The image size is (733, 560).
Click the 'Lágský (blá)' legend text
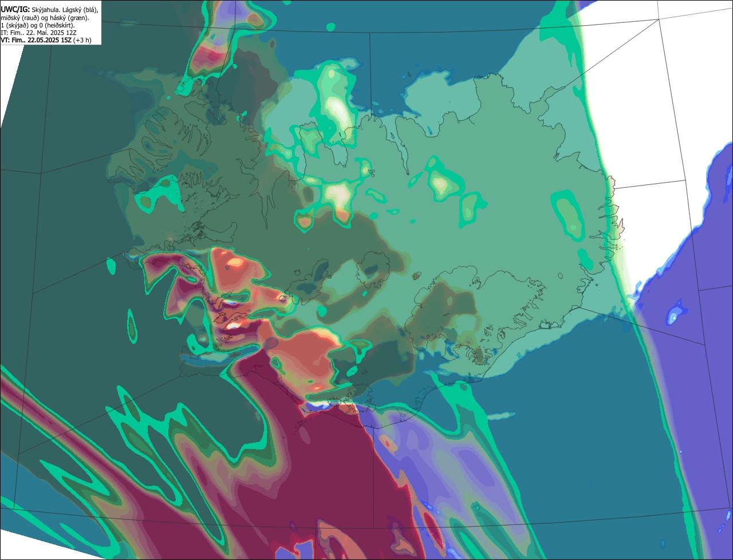tap(80, 10)
